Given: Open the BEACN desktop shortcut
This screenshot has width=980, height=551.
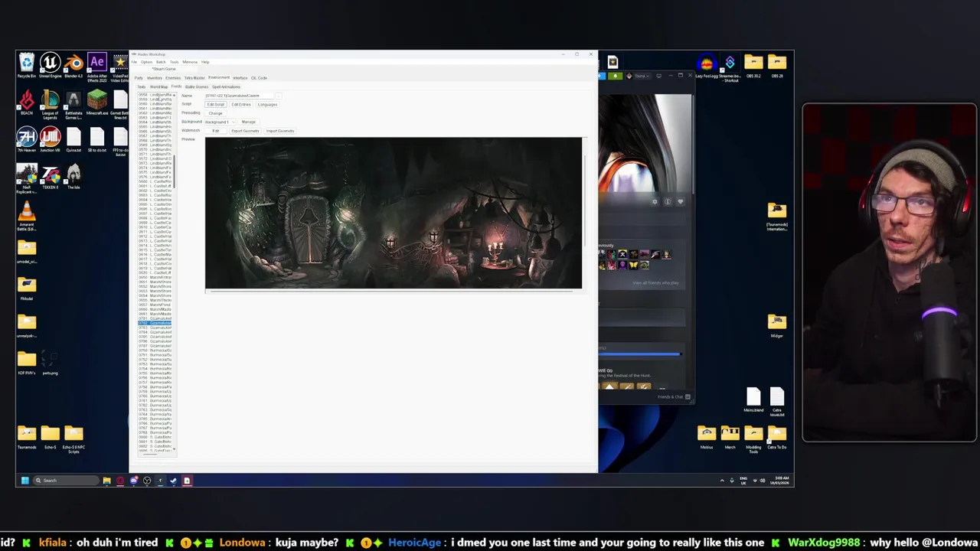Looking at the screenshot, I should pyautogui.click(x=27, y=102).
